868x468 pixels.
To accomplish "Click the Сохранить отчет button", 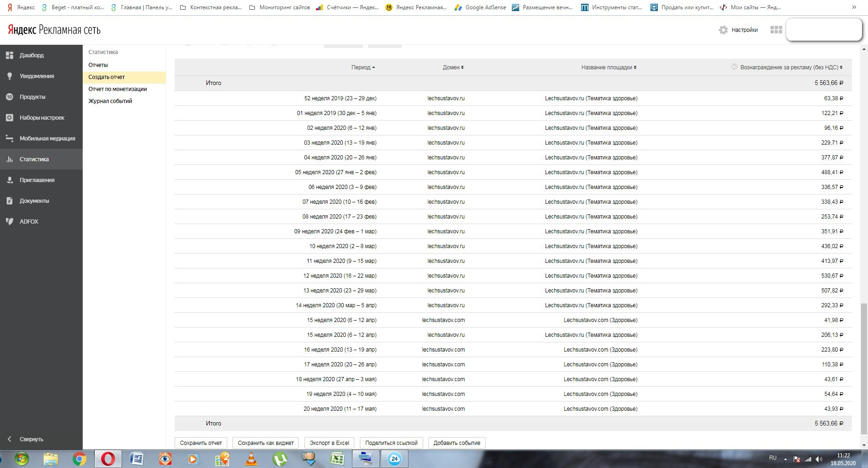I will click(x=201, y=443).
